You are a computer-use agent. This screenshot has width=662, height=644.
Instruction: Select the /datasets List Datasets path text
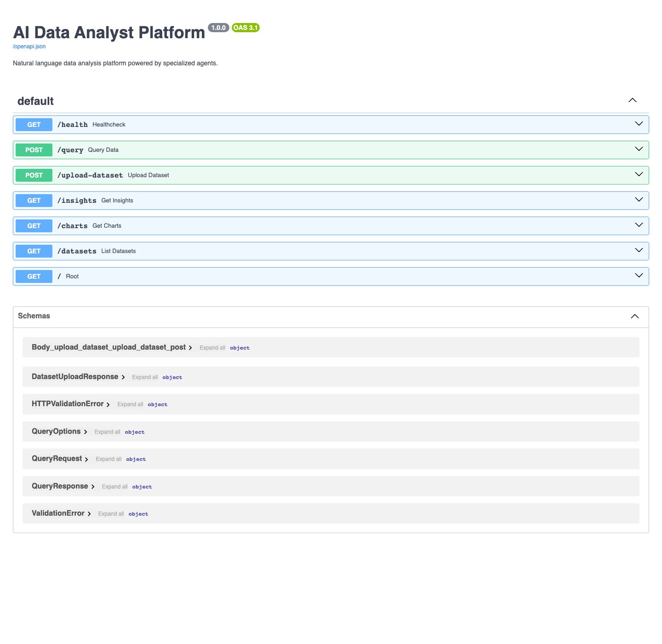[97, 251]
